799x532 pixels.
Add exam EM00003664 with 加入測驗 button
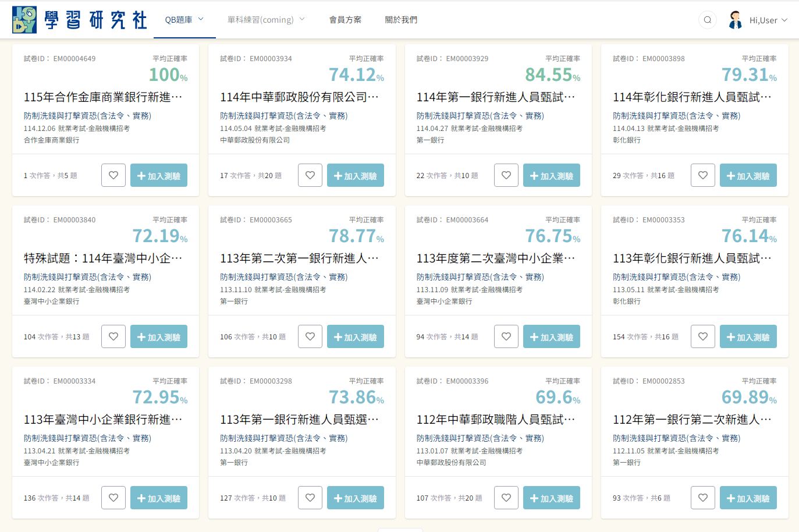pos(551,336)
